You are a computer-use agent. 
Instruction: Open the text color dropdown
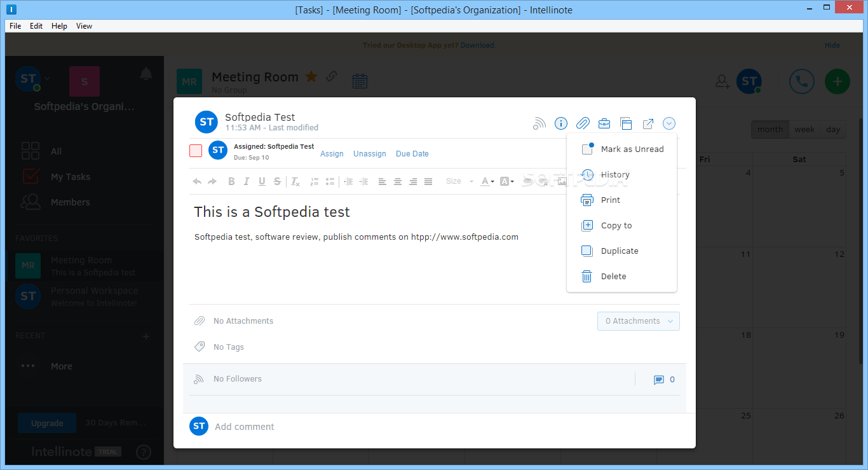(x=487, y=181)
